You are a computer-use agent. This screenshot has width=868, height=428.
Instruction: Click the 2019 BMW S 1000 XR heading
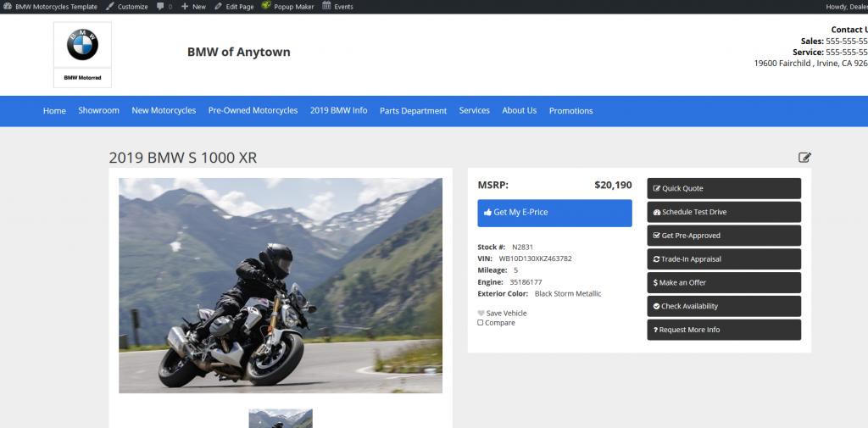183,158
